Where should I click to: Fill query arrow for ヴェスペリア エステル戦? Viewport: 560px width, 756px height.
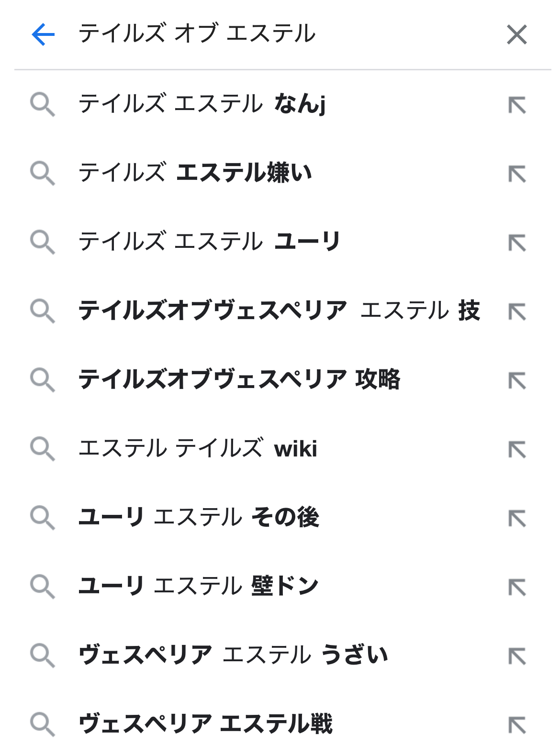(517, 725)
